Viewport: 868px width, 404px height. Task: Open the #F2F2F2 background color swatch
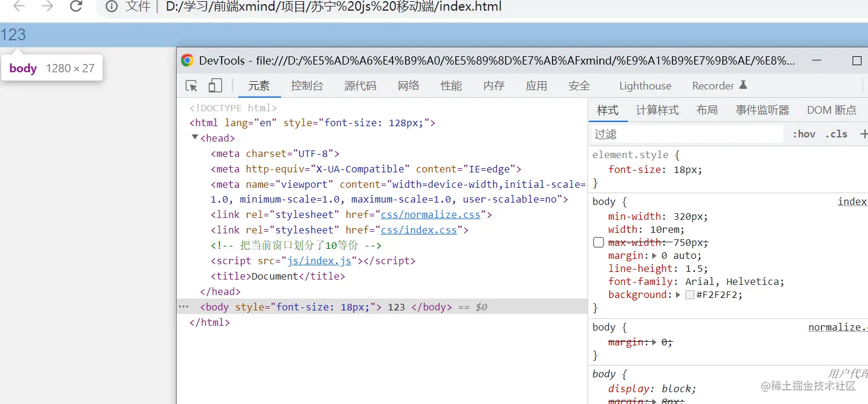pos(690,295)
